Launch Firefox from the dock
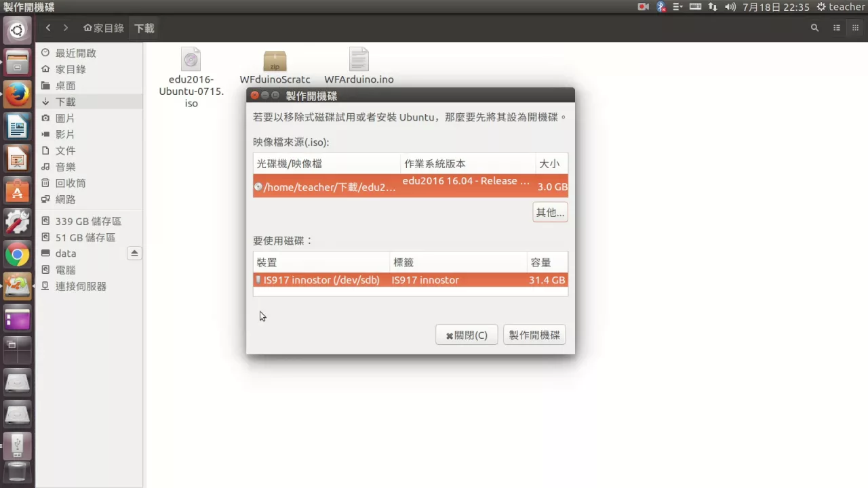Screen dimensions: 868x488 (17, 94)
